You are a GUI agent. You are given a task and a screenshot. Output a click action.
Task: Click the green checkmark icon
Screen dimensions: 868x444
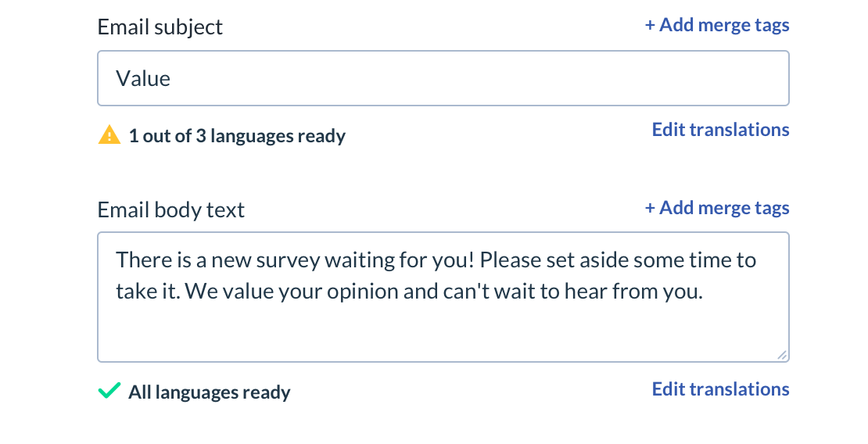pos(109,390)
